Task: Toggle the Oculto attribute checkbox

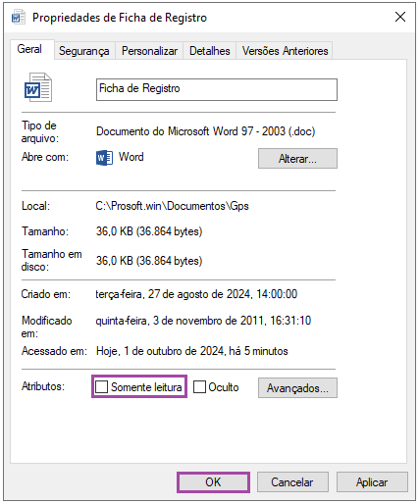Action: click(x=199, y=386)
